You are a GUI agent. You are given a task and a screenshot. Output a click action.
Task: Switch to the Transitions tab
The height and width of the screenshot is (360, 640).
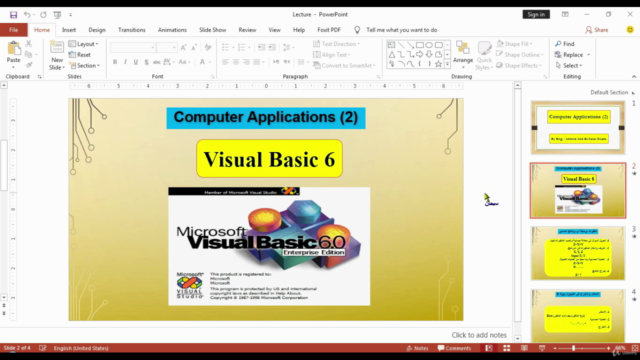coord(131,30)
